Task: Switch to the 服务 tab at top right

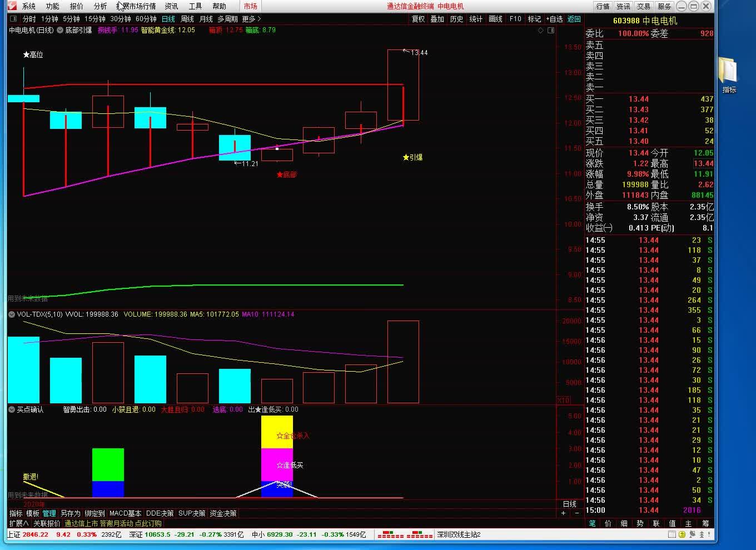Action: [x=664, y=6]
